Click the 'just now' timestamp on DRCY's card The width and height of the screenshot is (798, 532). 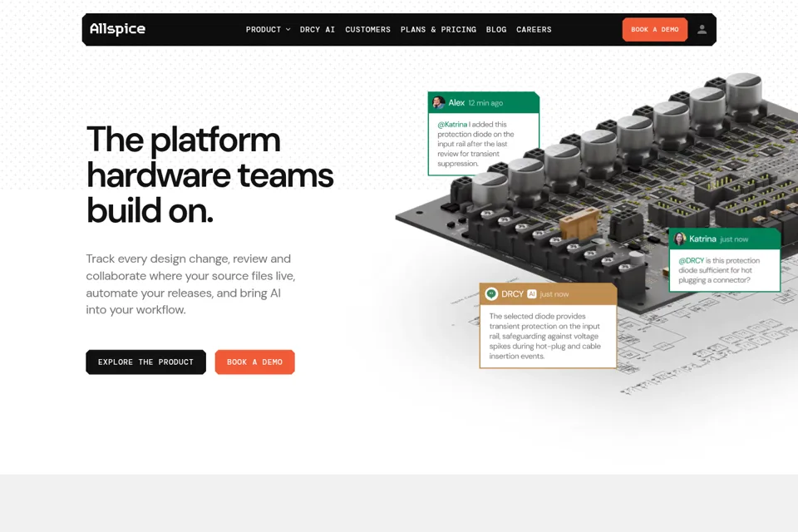pos(554,293)
